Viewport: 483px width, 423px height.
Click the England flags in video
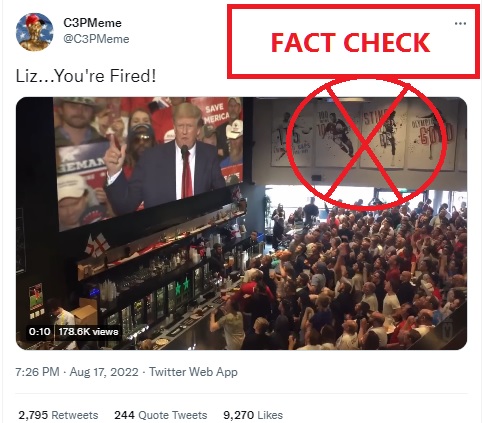click(x=97, y=245)
